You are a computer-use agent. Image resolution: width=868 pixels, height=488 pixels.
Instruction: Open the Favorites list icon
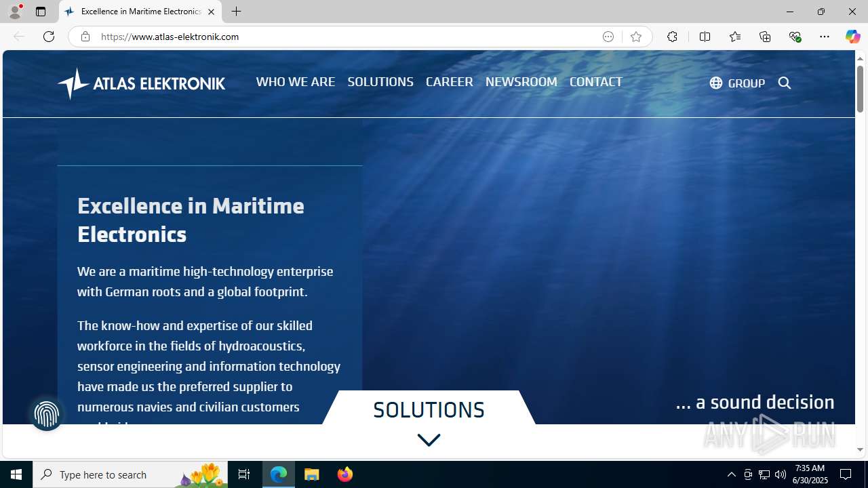click(x=734, y=37)
